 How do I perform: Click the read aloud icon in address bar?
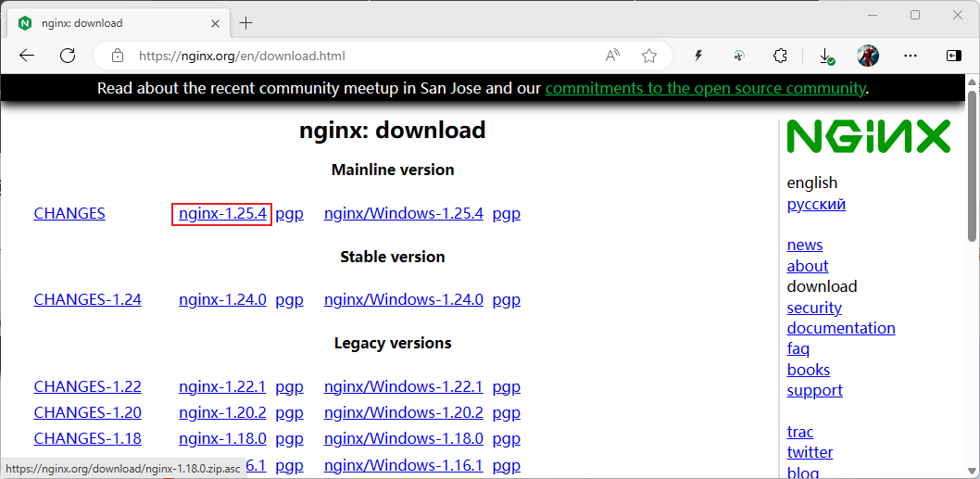(612, 56)
